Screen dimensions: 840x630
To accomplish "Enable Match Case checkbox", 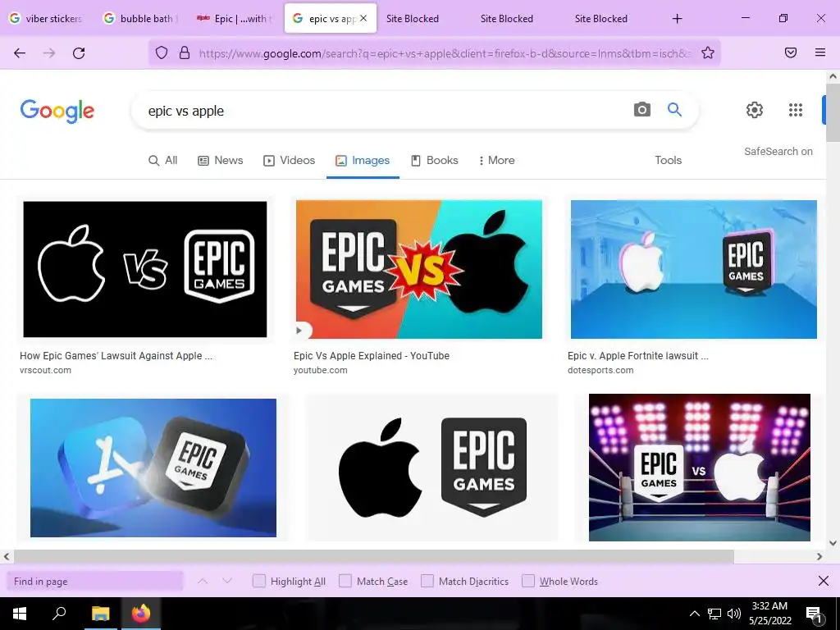I will (x=345, y=582).
